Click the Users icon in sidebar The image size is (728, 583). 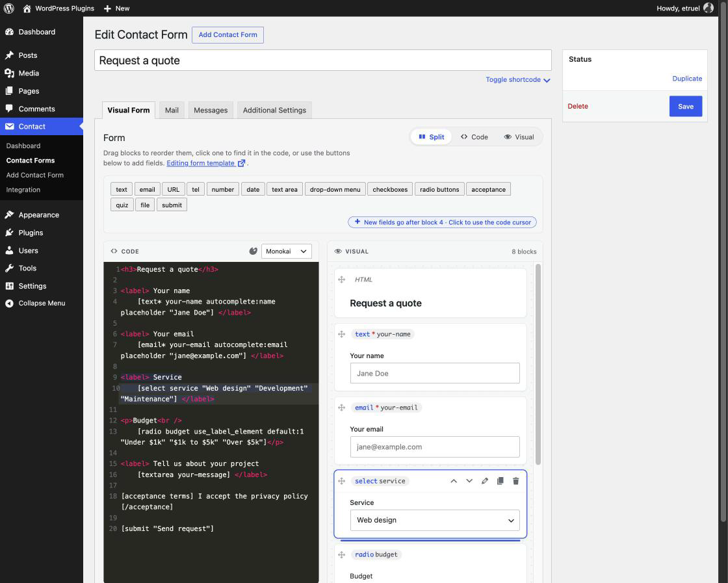point(9,251)
